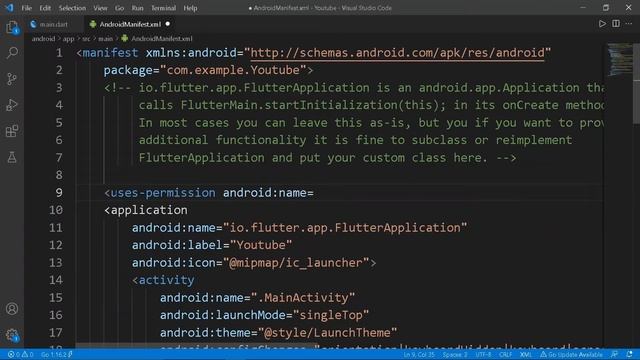
Task: Open the Selection menu
Action: click(72, 8)
